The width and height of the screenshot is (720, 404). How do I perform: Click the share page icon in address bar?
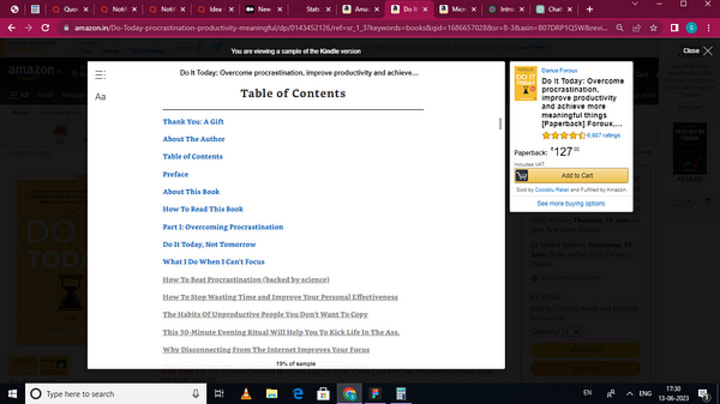coord(636,28)
